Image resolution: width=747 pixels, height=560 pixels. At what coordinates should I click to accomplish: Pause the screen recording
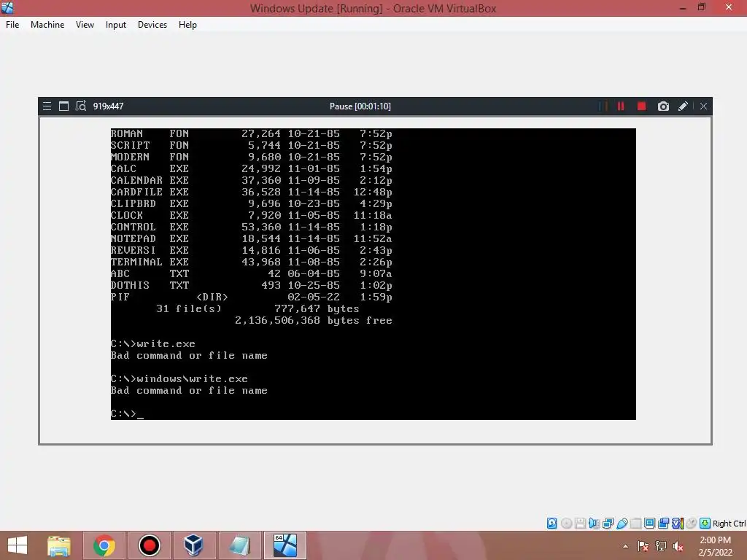621,106
